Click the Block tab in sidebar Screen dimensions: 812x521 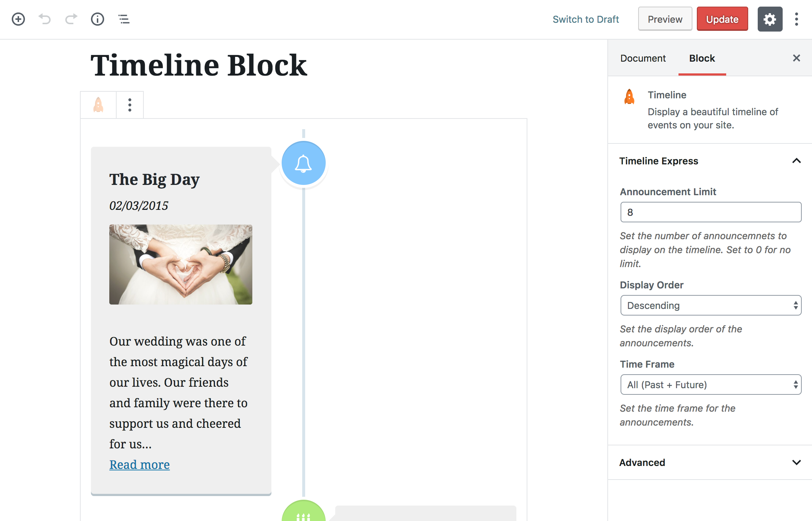[701, 58]
